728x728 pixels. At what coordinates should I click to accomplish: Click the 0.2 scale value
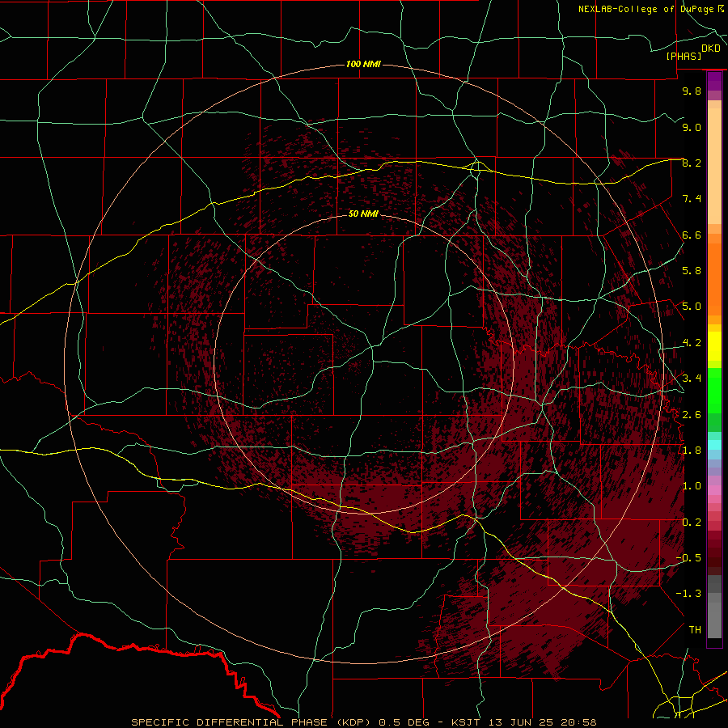692,522
